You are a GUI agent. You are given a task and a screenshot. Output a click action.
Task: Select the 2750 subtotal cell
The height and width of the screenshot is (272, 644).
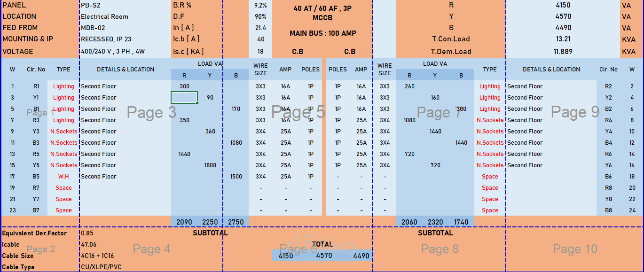(236, 222)
